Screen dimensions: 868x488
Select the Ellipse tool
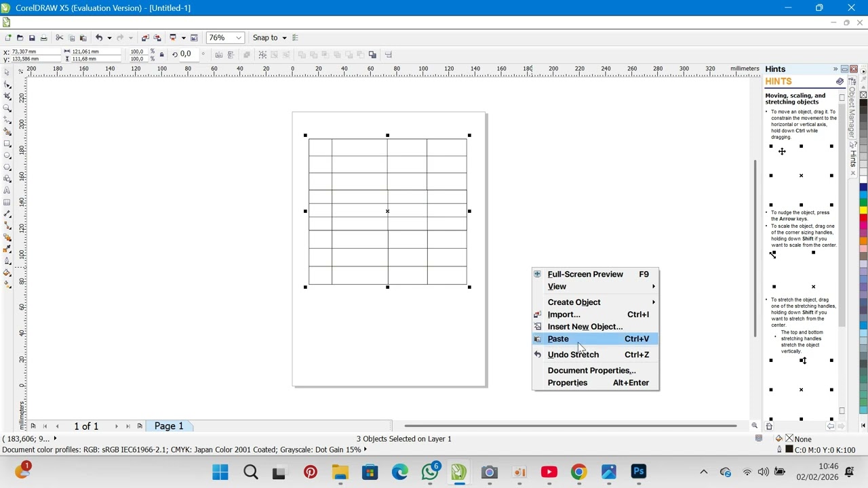pyautogui.click(x=7, y=155)
